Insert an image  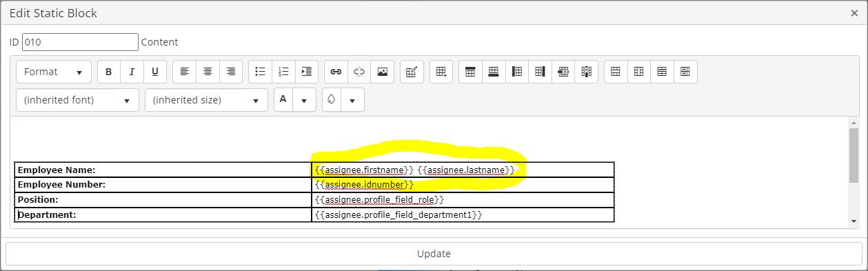pyautogui.click(x=382, y=72)
